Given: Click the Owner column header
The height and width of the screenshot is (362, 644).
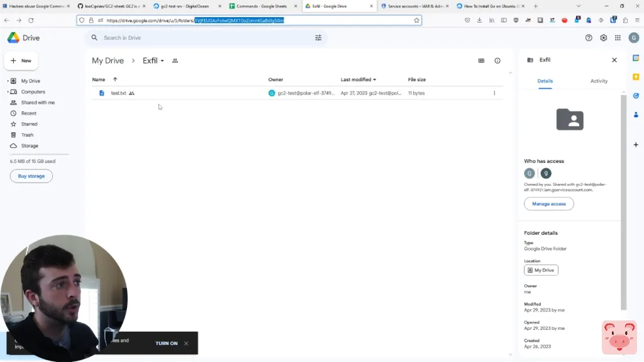Looking at the screenshot, I should point(275,79).
